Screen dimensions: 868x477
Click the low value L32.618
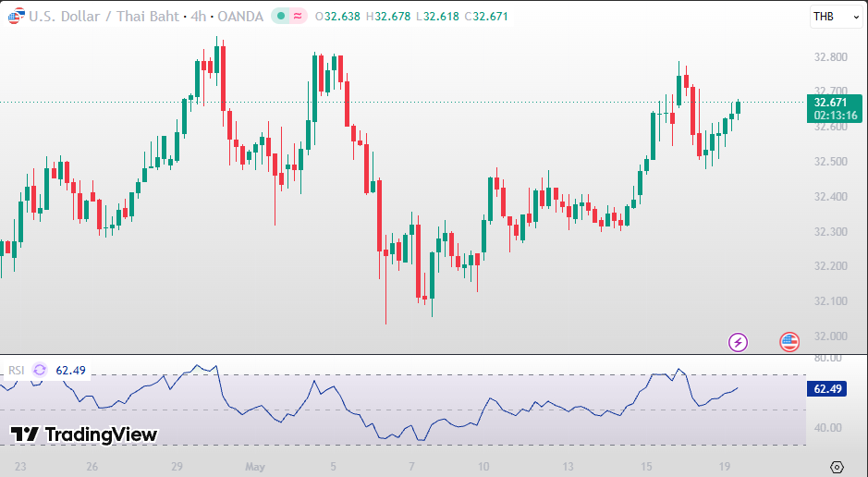tap(436, 17)
